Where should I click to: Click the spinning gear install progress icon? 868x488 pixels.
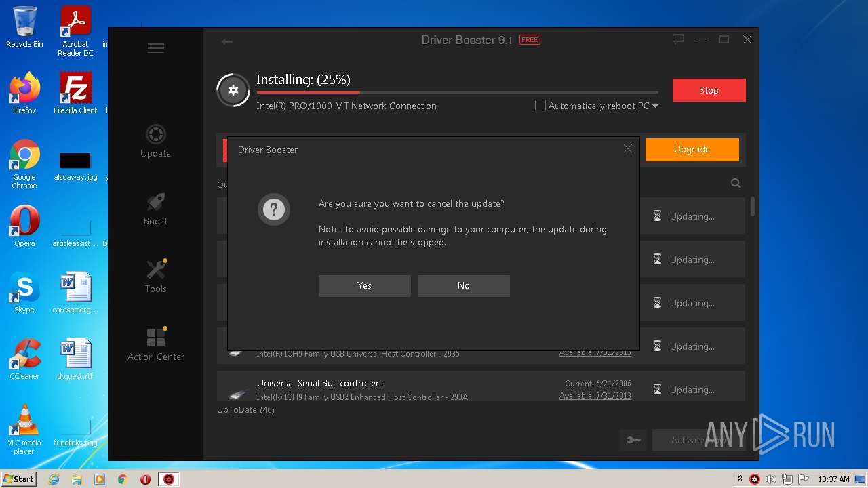point(233,90)
